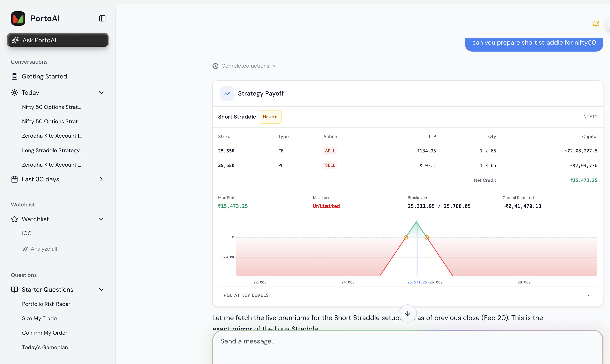
Task: Collapse the sidebar panel icon
Action: click(102, 18)
